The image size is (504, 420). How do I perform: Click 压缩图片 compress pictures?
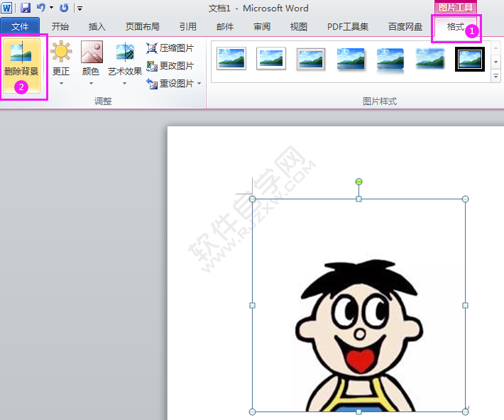pos(170,48)
